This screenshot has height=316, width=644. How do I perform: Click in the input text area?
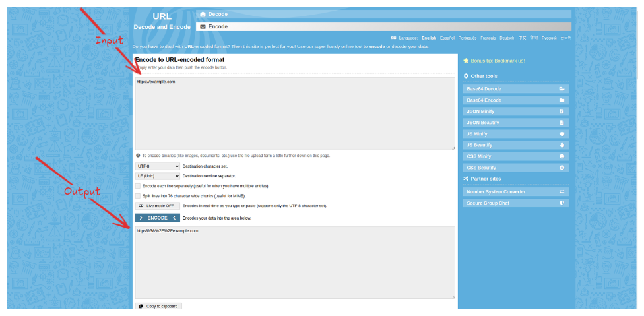click(295, 113)
